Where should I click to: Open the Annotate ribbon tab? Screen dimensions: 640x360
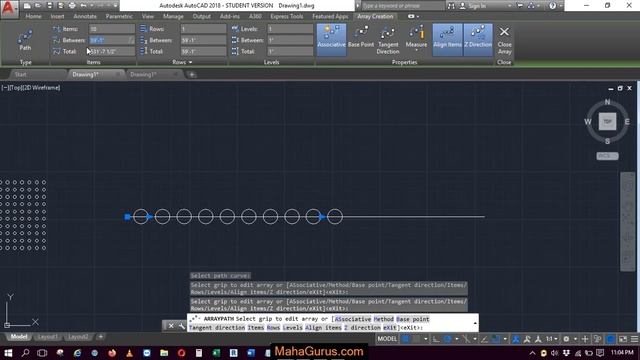(85, 16)
